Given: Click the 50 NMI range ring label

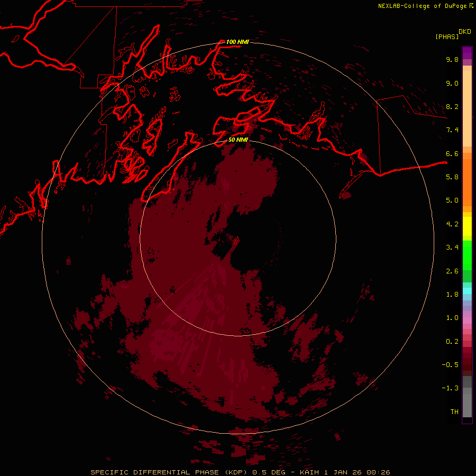Looking at the screenshot, I should (238, 140).
